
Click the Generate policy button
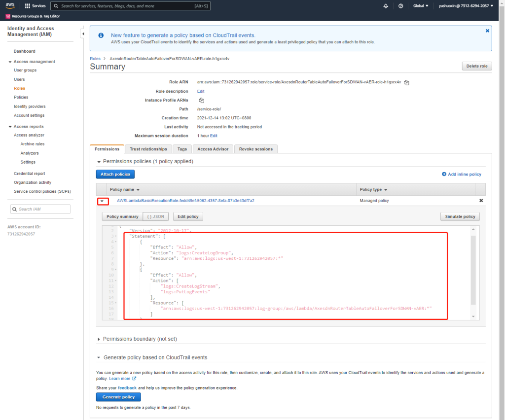118,397
